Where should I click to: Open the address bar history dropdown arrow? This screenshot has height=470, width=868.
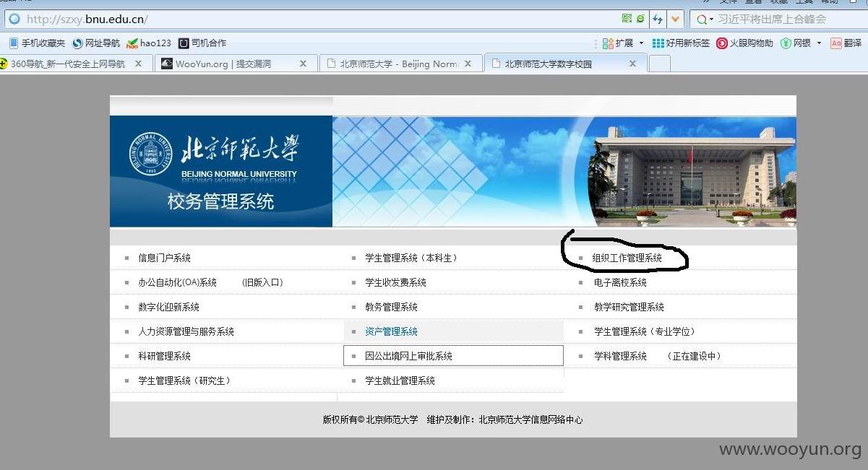point(676,19)
